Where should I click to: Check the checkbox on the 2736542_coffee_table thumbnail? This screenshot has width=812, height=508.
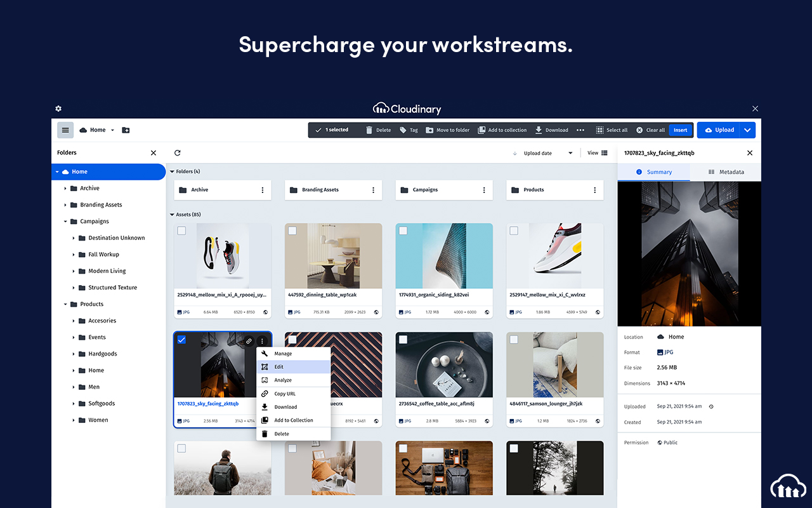pyautogui.click(x=403, y=340)
